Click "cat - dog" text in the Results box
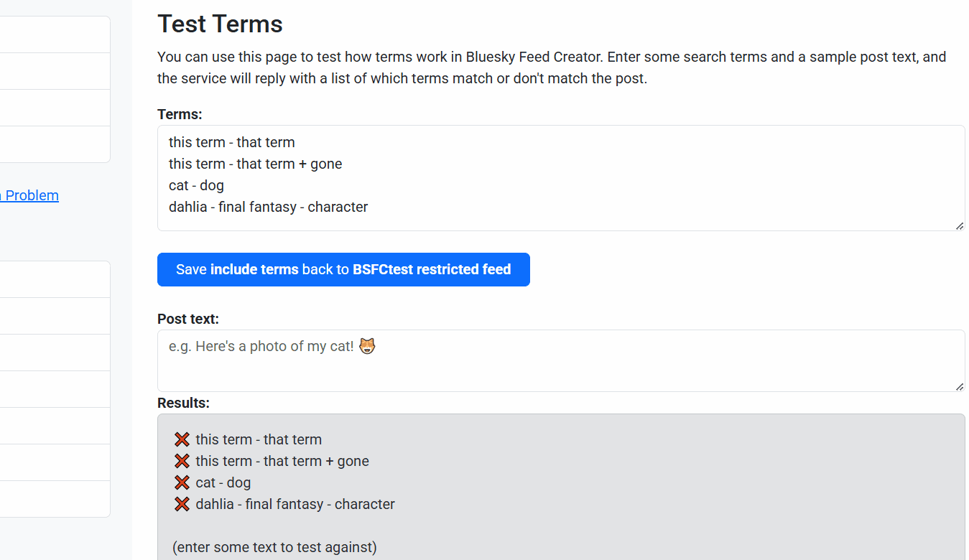 tap(223, 482)
